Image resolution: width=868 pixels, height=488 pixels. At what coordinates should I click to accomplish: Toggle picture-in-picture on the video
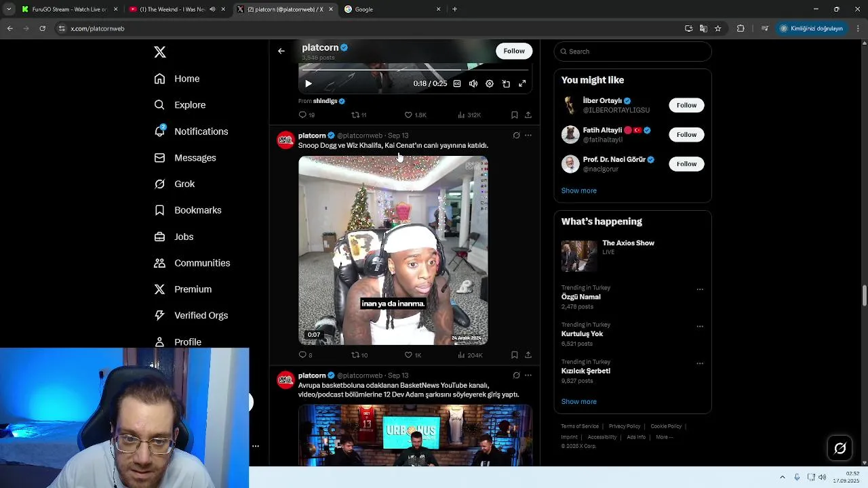point(506,84)
